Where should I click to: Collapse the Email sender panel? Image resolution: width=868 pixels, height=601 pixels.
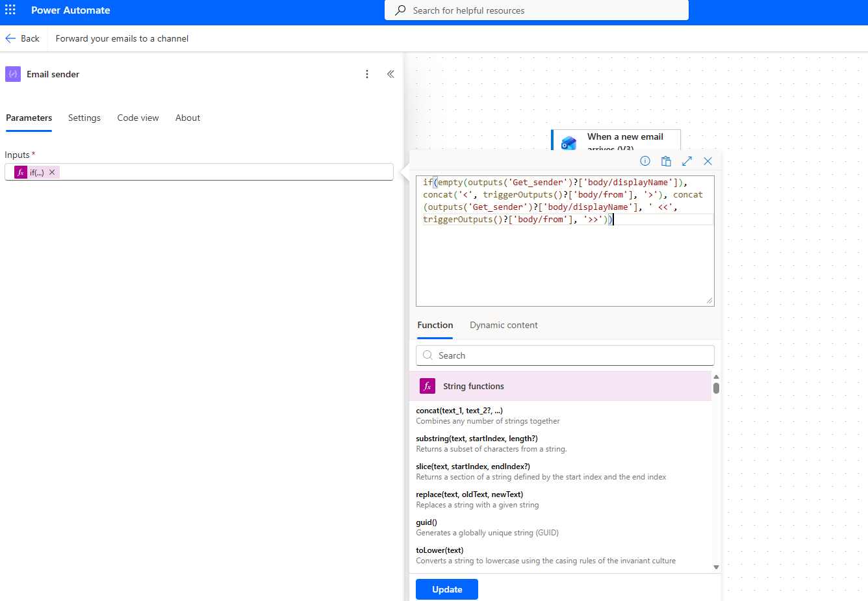(390, 74)
